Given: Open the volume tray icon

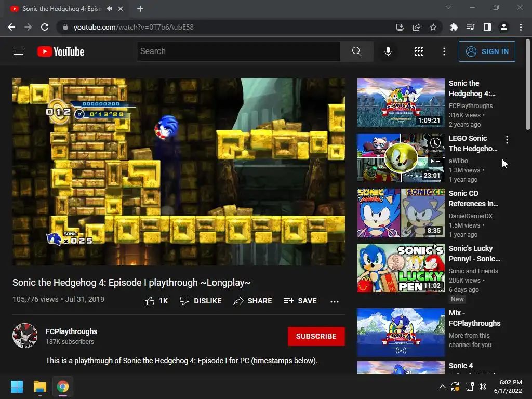Looking at the screenshot, I should (482, 387).
